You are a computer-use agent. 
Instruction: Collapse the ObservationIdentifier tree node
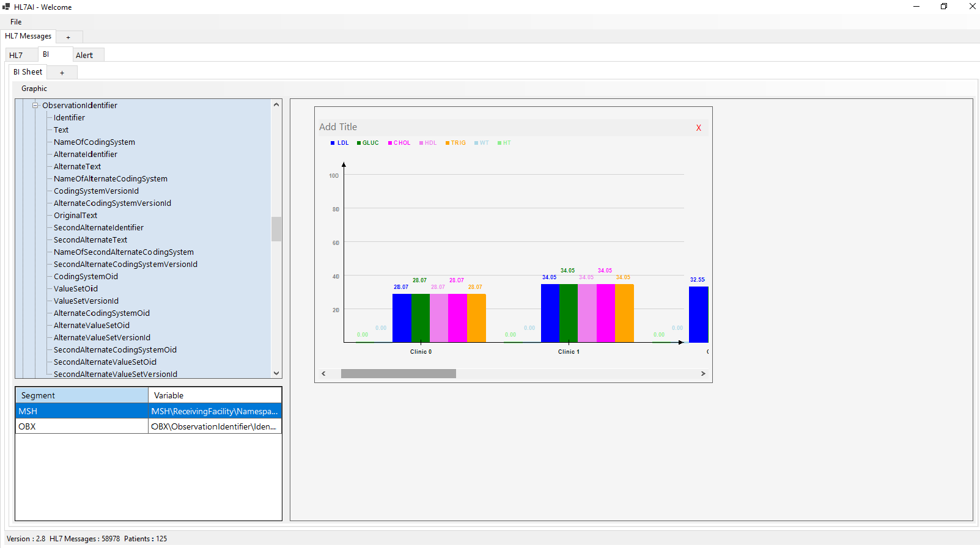point(35,106)
